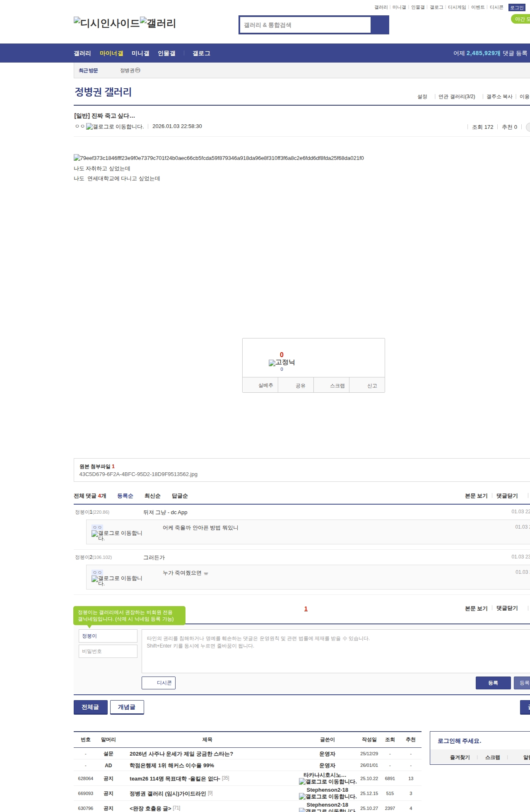
Task: Open the 설정 link
Action: click(x=422, y=97)
